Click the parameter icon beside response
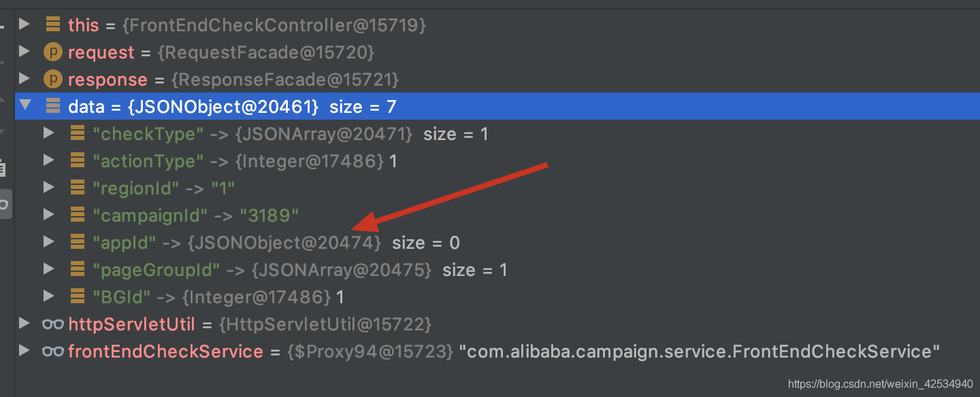 pyautogui.click(x=52, y=79)
